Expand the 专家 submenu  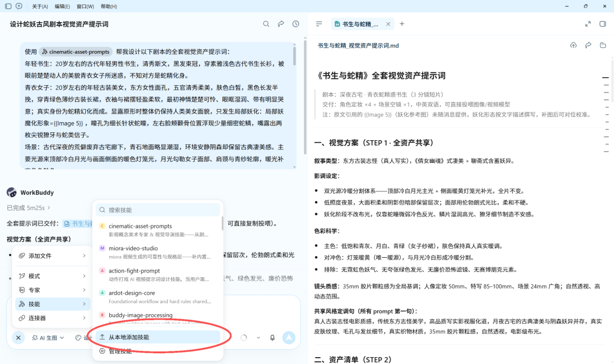coord(52,290)
